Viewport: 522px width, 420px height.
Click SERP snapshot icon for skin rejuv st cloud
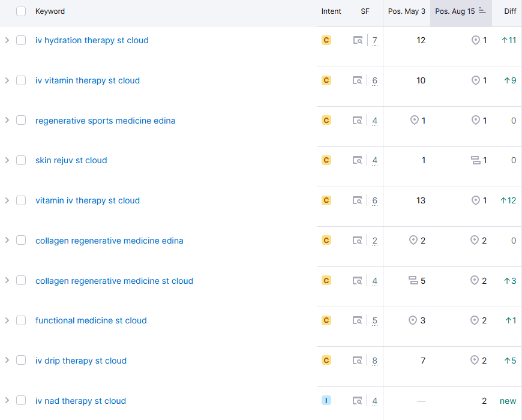click(x=358, y=160)
